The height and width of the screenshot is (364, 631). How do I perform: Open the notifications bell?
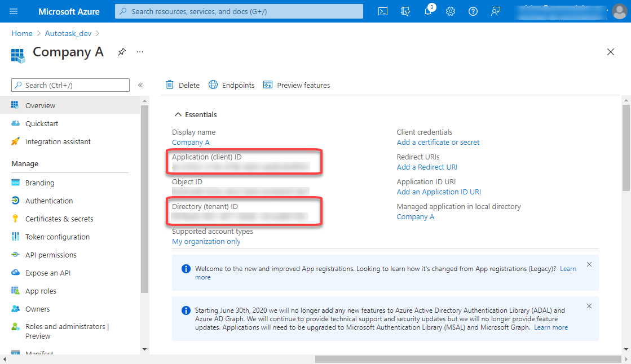(428, 11)
